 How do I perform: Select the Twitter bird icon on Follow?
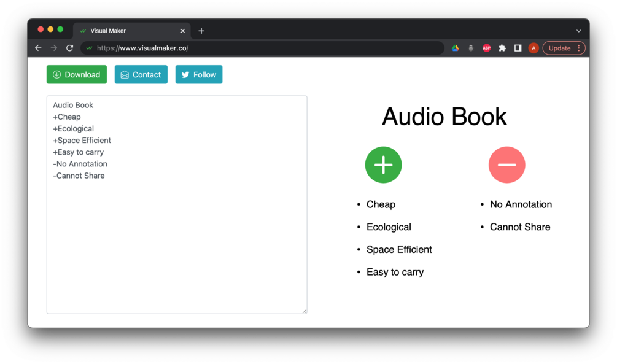[185, 74]
